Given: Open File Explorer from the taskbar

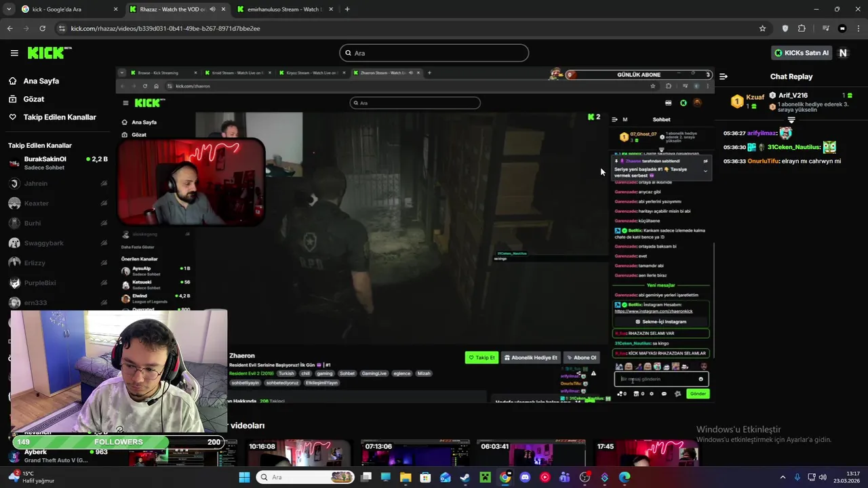Looking at the screenshot, I should click(406, 477).
